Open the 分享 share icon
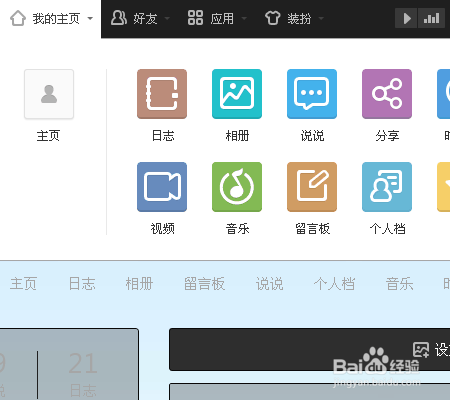Image resolution: width=450 pixels, height=400 pixels. (387, 94)
